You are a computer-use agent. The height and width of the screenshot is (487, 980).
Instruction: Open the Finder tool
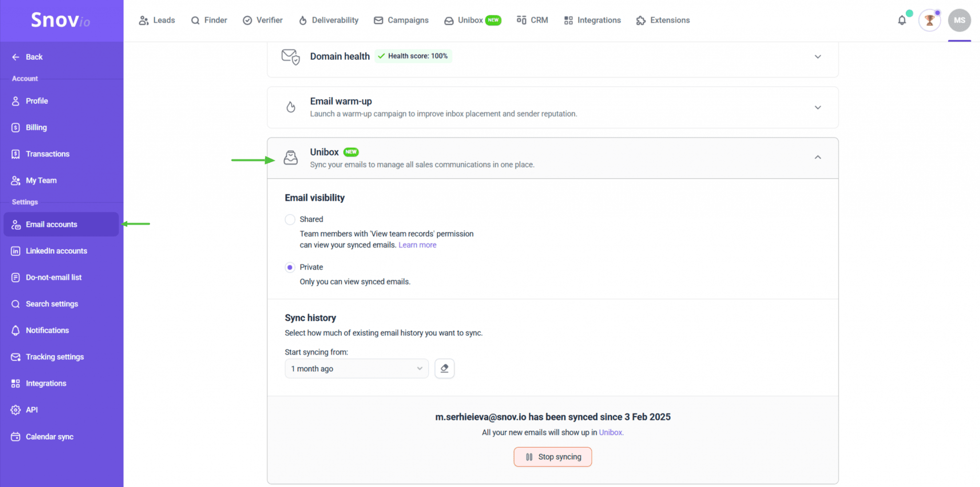[209, 20]
